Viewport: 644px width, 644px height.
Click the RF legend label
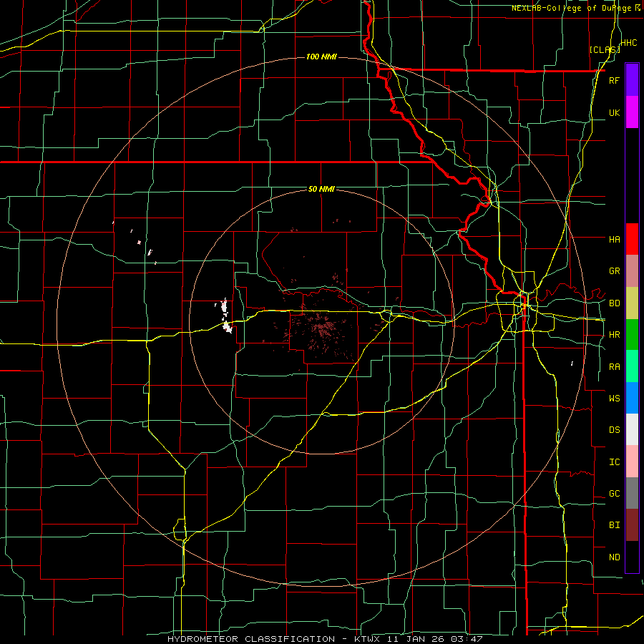(x=614, y=81)
